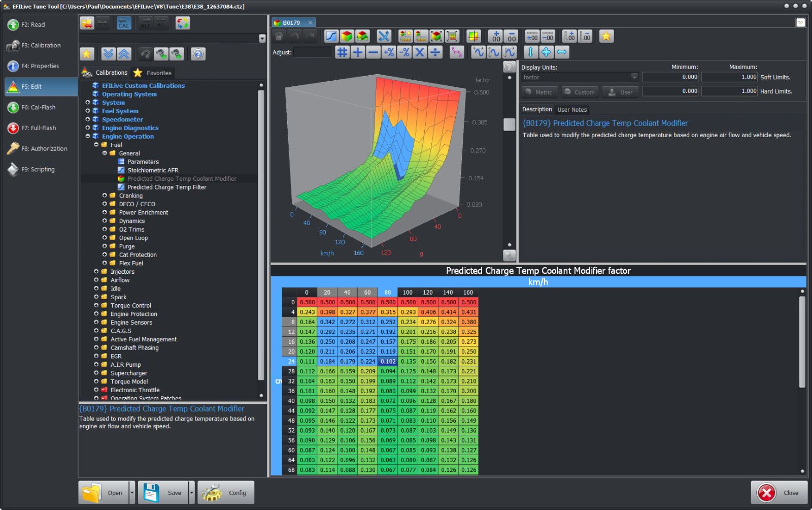The width and height of the screenshot is (812, 510).
Task: Click the horizontal double-arrow fill icon
Action: tap(562, 52)
